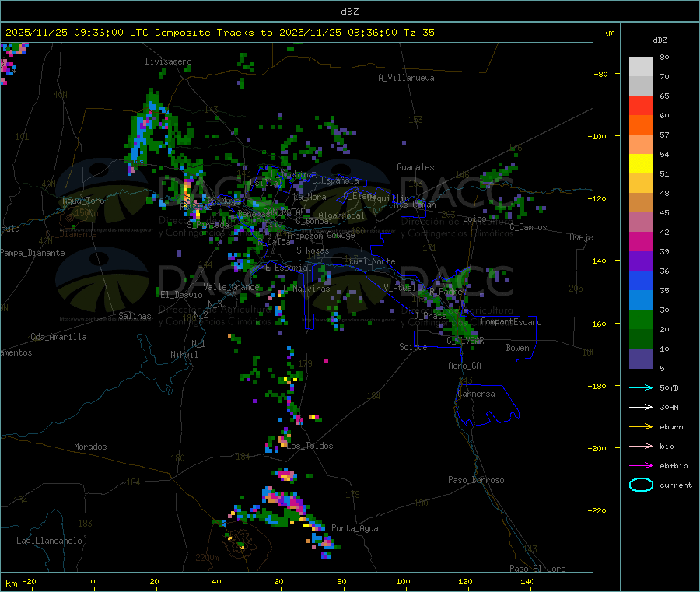Click the cyan 50YD track arrow
Image resolution: width=700 pixels, height=592 pixels.
point(641,387)
